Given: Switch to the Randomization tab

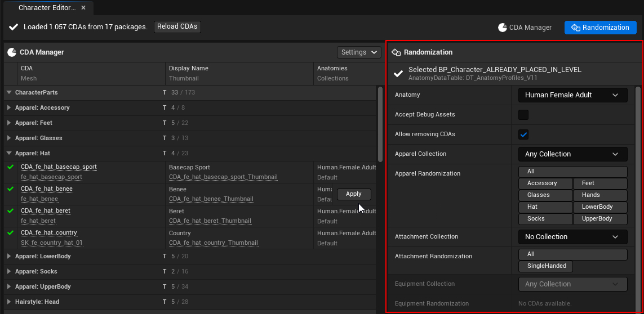Looking at the screenshot, I should click(600, 28).
